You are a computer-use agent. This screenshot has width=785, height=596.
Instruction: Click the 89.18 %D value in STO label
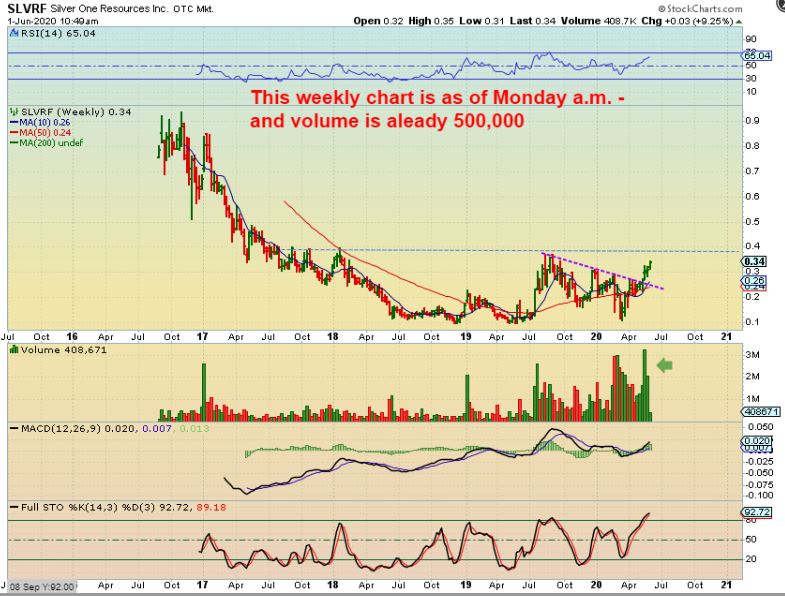coord(211,507)
